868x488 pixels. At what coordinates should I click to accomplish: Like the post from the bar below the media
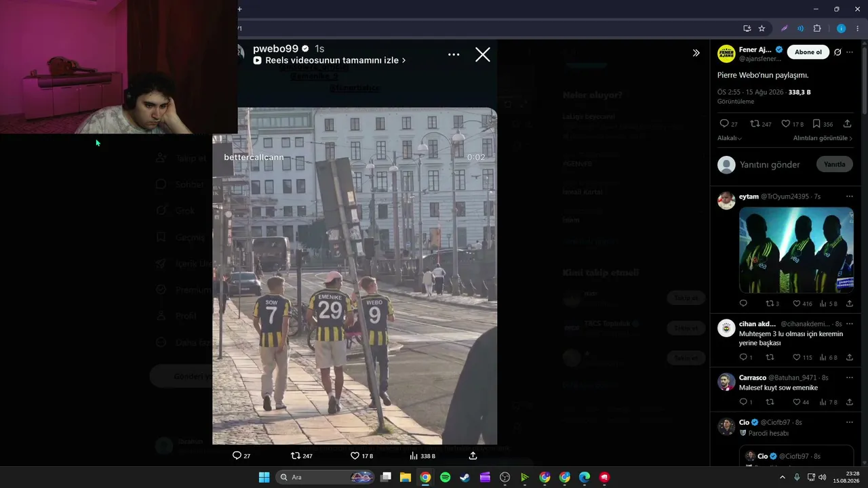coord(355,455)
